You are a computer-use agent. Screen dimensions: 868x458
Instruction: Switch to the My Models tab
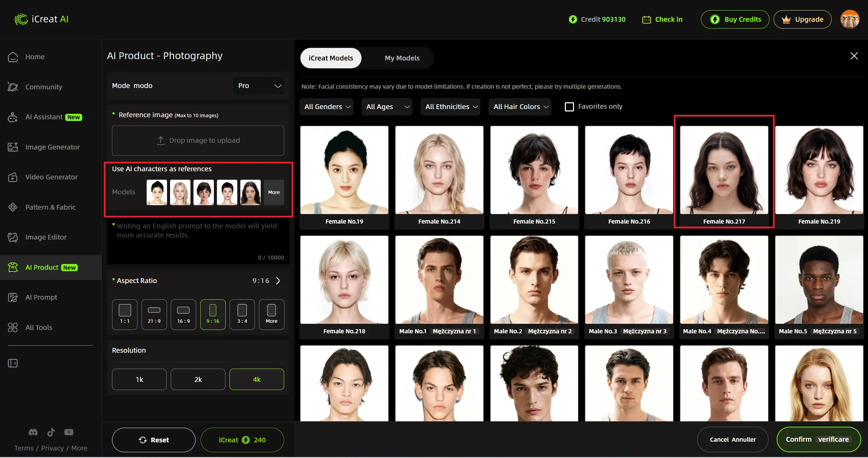point(402,58)
